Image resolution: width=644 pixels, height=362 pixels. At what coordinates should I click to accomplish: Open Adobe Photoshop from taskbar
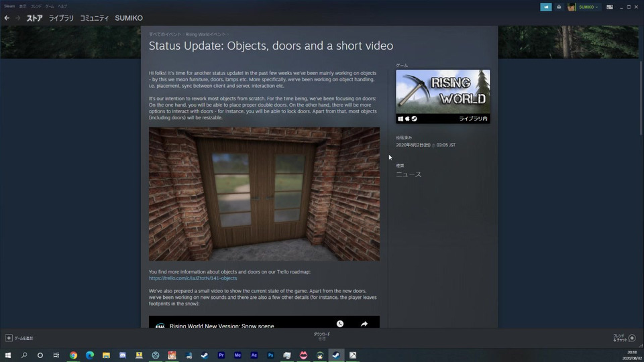pos(270,355)
